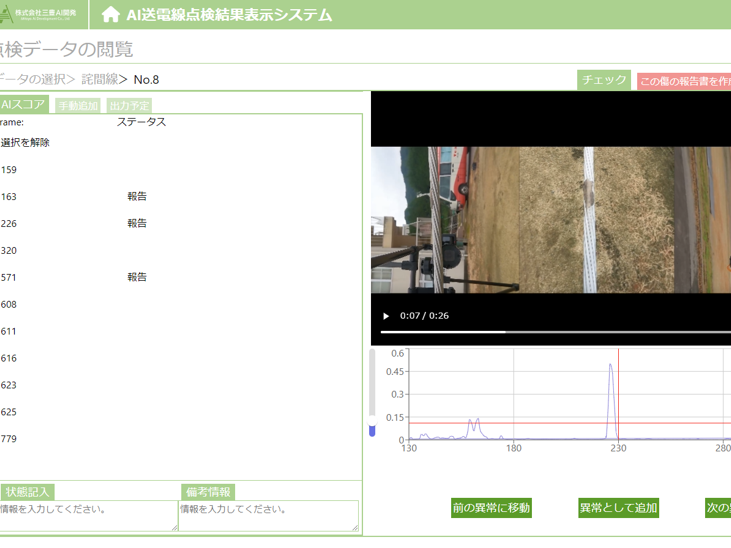
Task: Click 選択を解除 to clear selection
Action: pos(25,143)
